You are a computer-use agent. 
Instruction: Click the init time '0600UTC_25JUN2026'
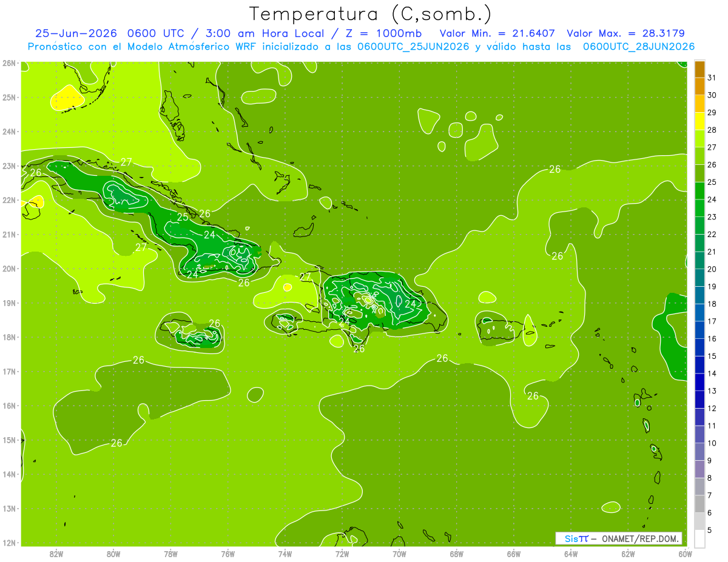coord(413,47)
